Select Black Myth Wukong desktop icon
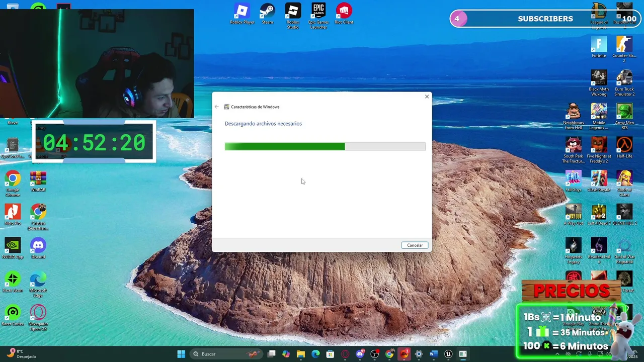Screen dimensions: 644x362 599,83
